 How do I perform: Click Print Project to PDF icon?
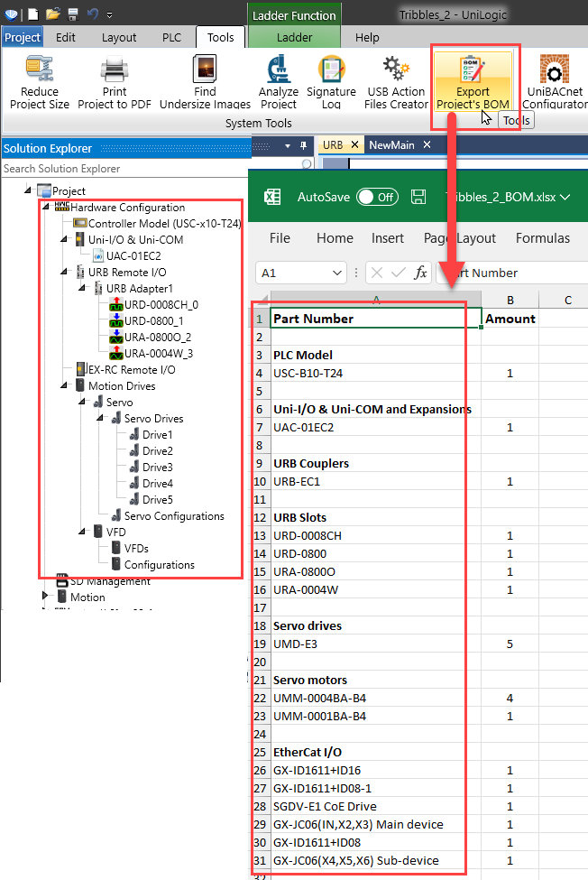pyautogui.click(x=115, y=70)
